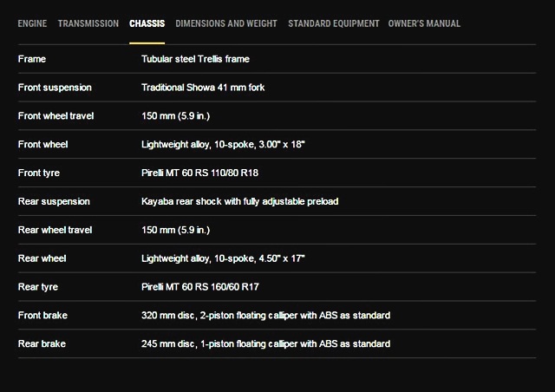The height and width of the screenshot is (392, 555).
Task: Click the Rear suspension row label
Action: click(54, 201)
